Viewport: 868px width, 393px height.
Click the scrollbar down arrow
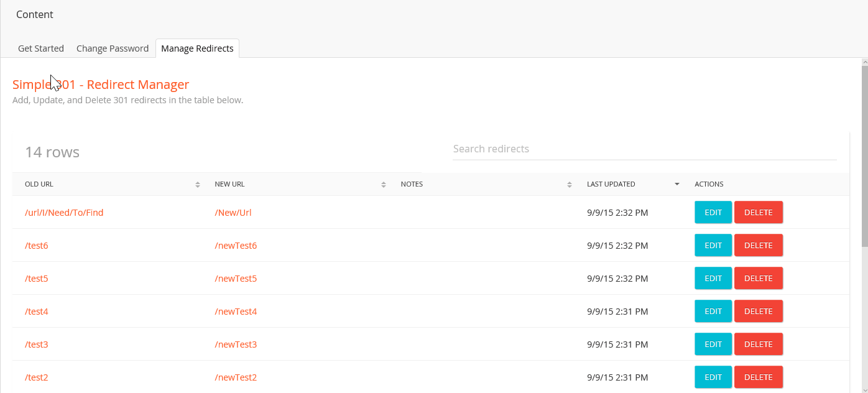click(x=864, y=389)
